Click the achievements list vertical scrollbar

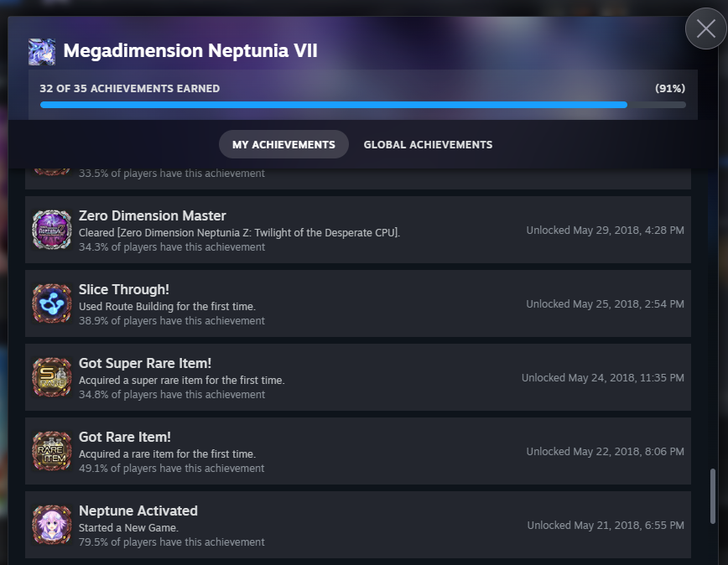713,496
